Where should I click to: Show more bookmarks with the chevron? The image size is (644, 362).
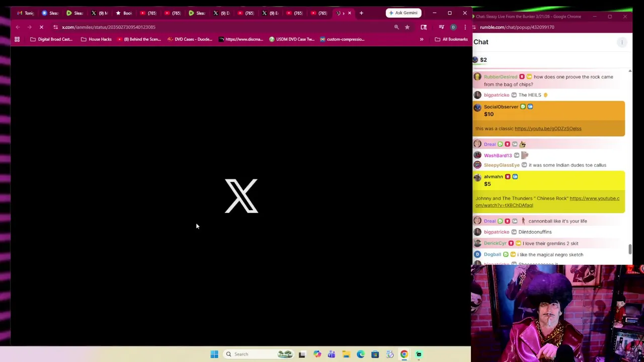[x=422, y=39]
